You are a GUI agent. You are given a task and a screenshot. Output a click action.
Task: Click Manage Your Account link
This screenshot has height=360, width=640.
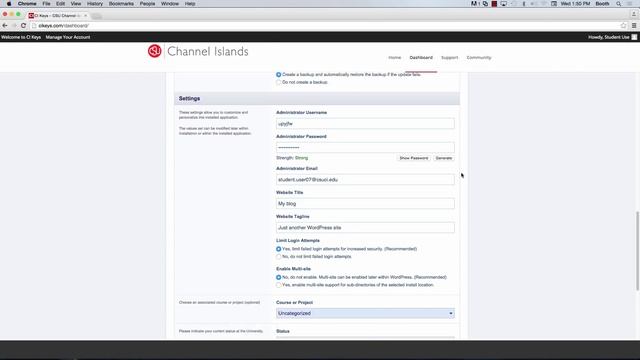[x=68, y=37]
